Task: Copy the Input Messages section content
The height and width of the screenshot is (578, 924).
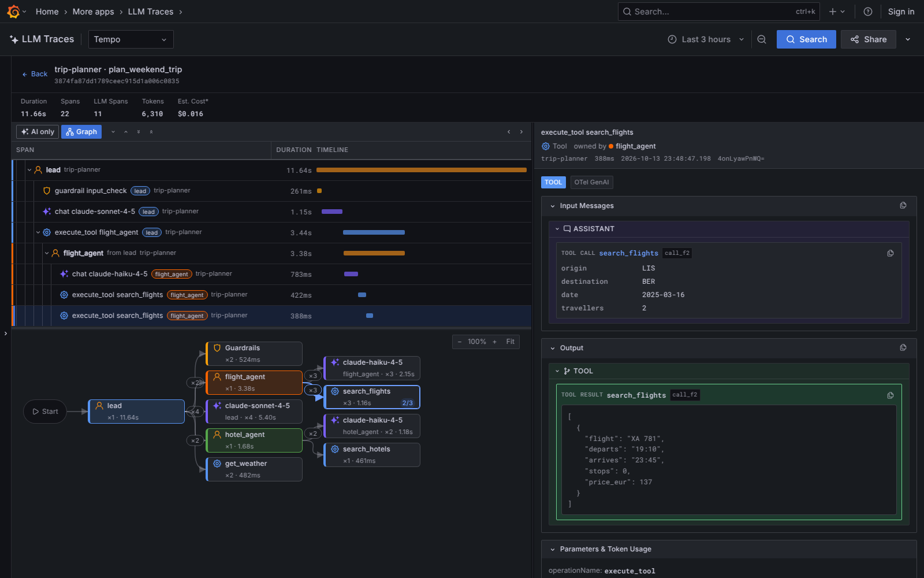Action: coord(903,205)
